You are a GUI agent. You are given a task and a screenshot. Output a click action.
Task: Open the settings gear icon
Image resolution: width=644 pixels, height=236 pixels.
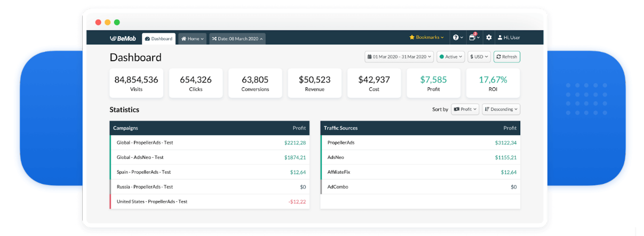[x=489, y=38]
